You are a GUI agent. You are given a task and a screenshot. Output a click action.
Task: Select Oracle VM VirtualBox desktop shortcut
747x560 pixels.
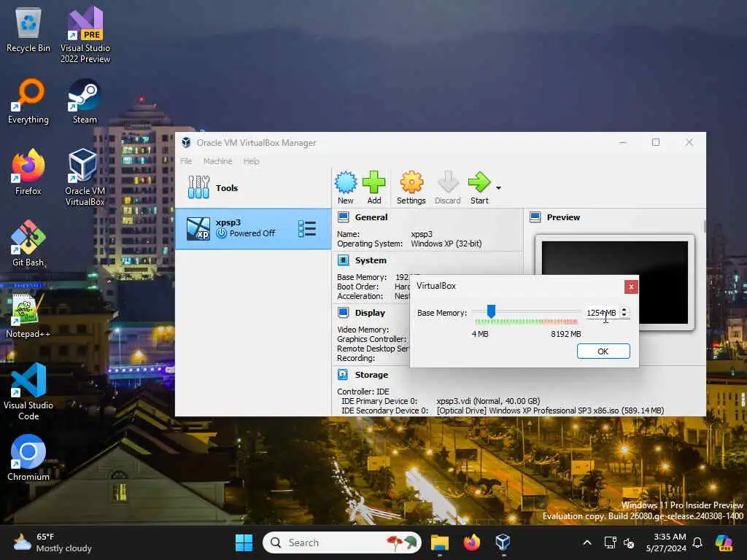pos(85,177)
